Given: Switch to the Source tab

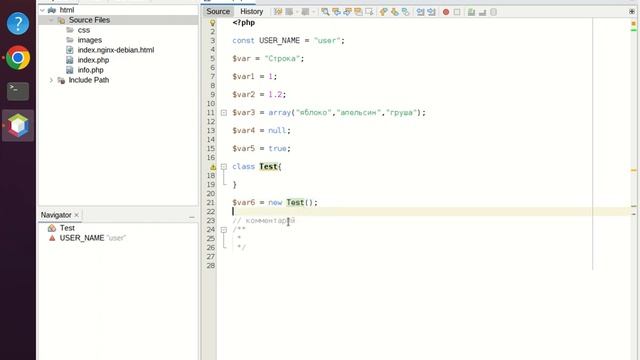Looking at the screenshot, I should pos(218,11).
